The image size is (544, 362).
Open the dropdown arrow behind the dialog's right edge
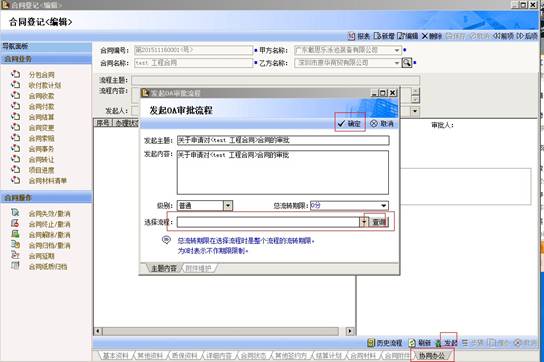pyautogui.click(x=415, y=111)
